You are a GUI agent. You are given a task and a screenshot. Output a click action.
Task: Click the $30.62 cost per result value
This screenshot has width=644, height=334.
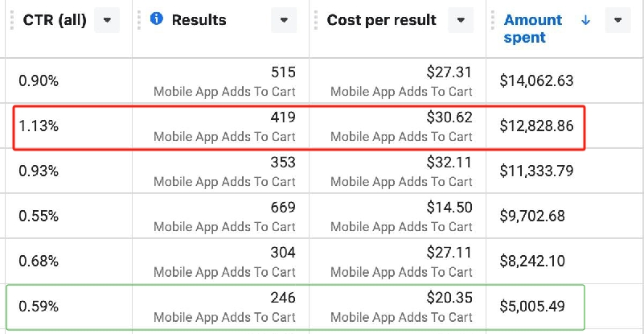pyautogui.click(x=449, y=118)
